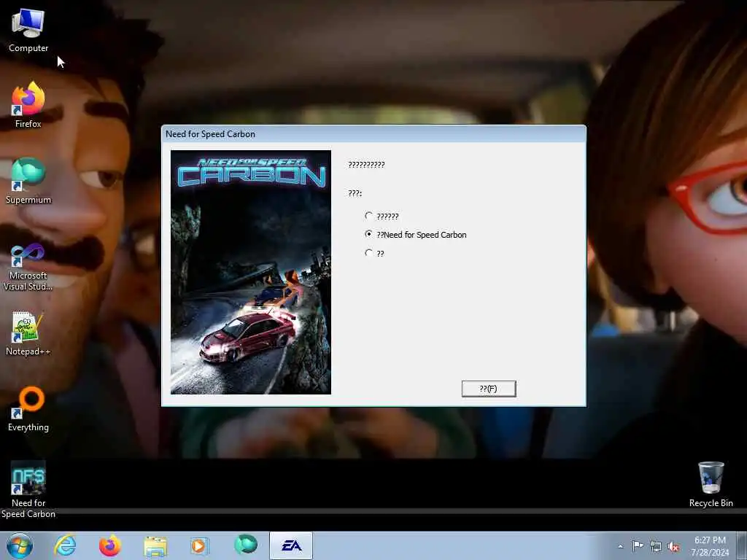Open the Computer desktop icon

28,29
